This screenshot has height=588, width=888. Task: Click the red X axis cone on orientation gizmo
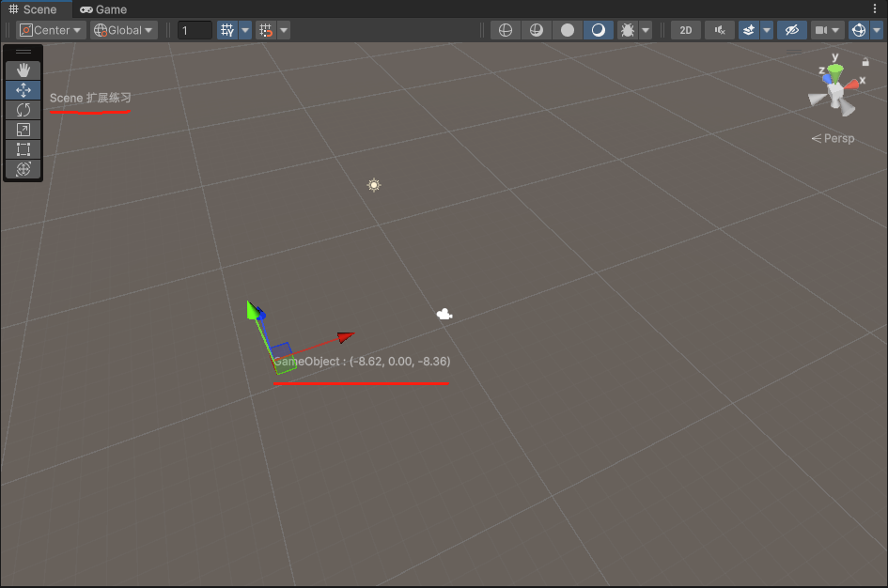pyautogui.click(x=851, y=85)
